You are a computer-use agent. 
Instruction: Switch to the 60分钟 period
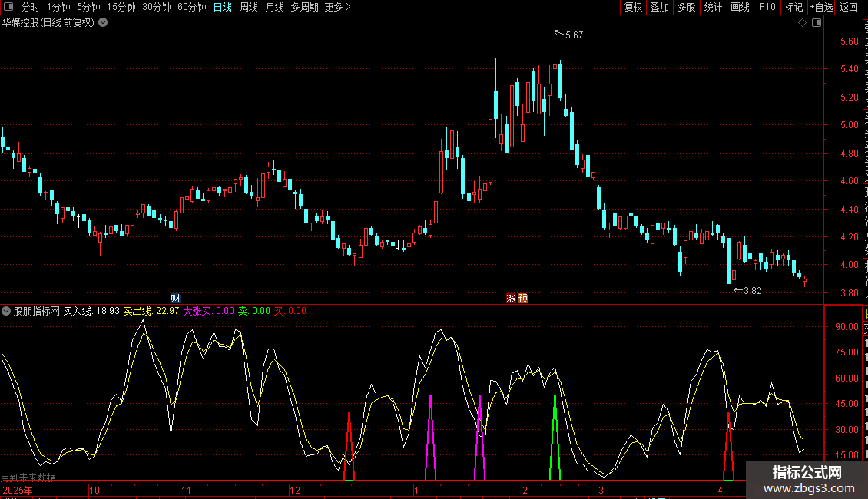click(192, 7)
